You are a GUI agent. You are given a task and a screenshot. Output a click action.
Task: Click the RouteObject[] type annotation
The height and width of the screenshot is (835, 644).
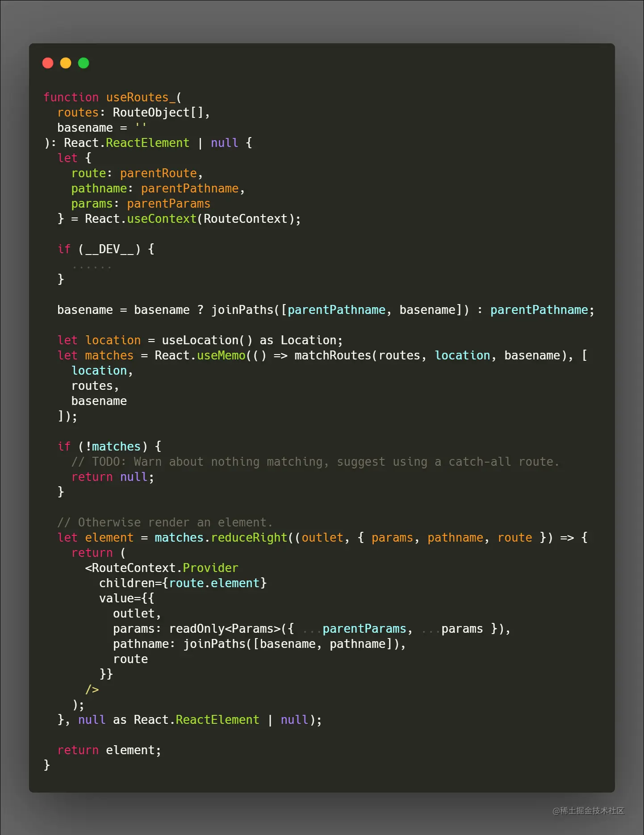click(159, 113)
